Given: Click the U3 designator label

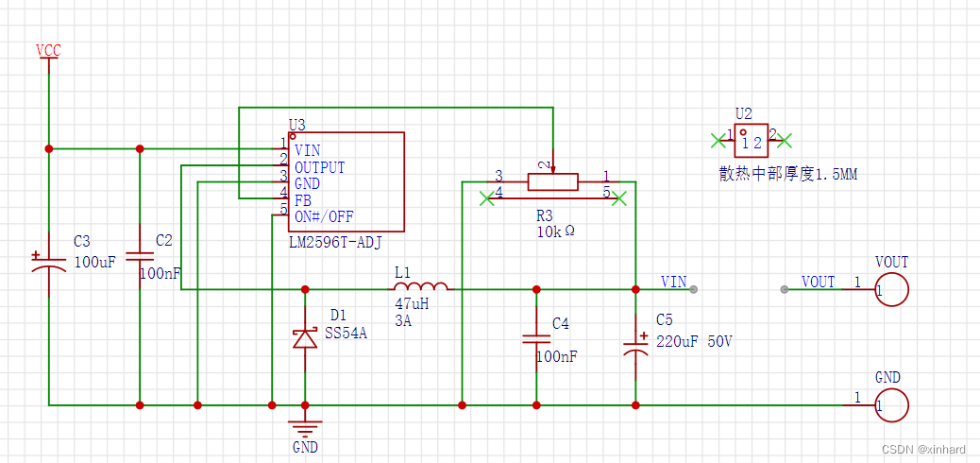Looking at the screenshot, I should coord(297,125).
